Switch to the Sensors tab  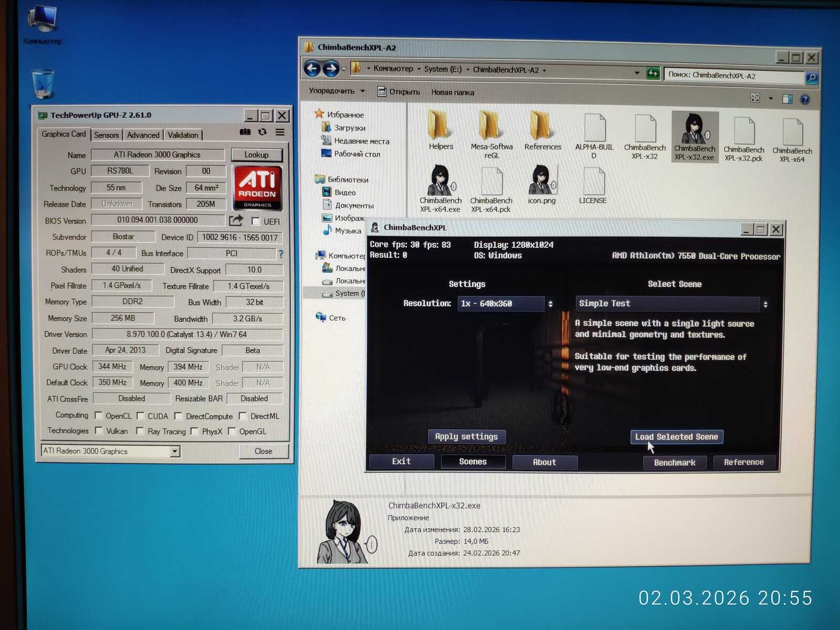[107, 135]
